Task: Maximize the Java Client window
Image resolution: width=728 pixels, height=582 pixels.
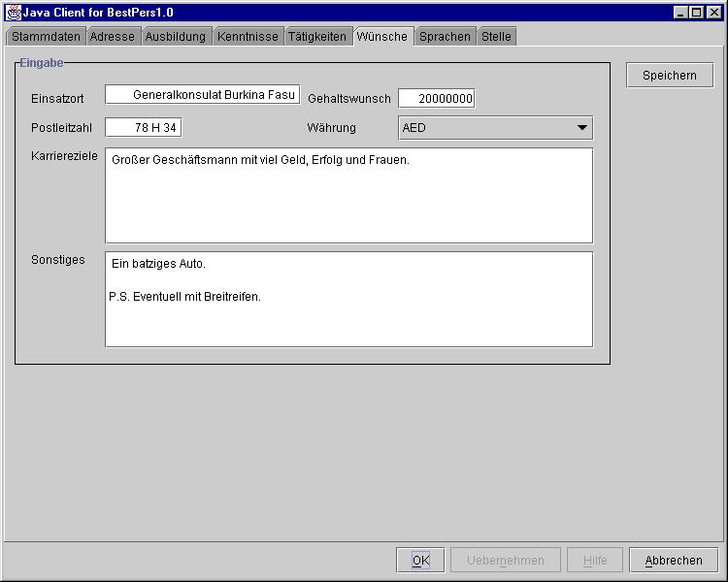Action: click(696, 13)
